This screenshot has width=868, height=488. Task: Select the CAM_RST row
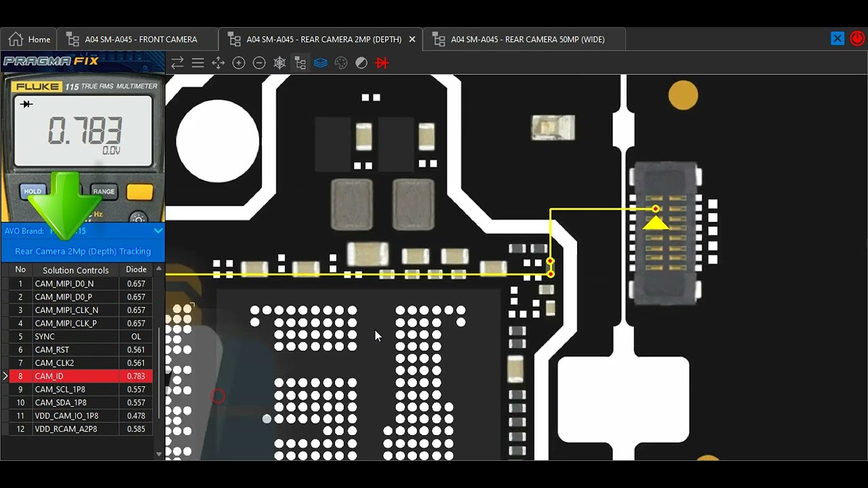click(81, 350)
